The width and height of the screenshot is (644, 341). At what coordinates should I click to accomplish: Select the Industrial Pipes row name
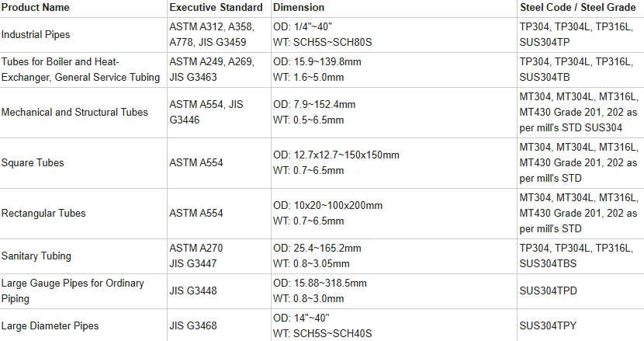click(36, 34)
